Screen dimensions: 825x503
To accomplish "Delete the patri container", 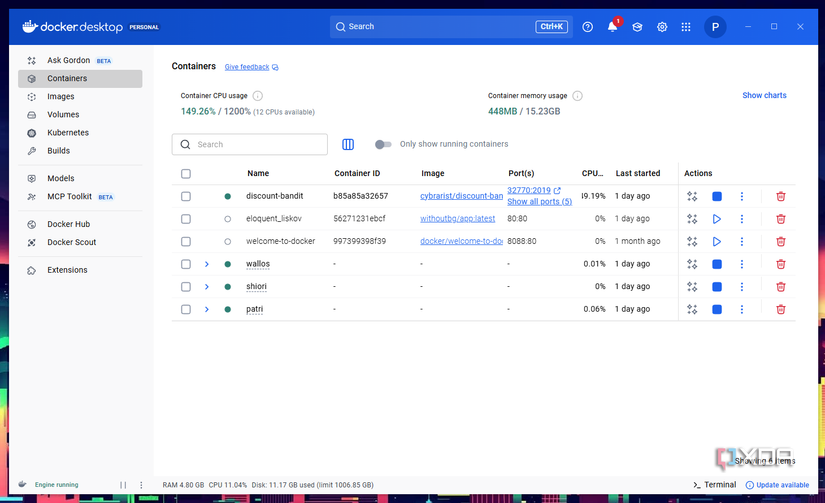I will tap(781, 309).
